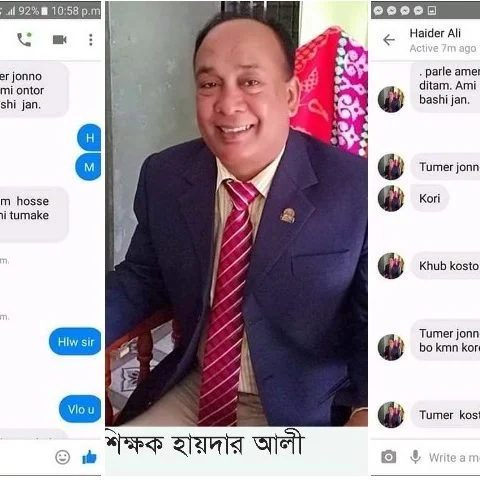The image size is (480, 483).
Task: Tap the 'H' blue message bubble
Action: 89,138
